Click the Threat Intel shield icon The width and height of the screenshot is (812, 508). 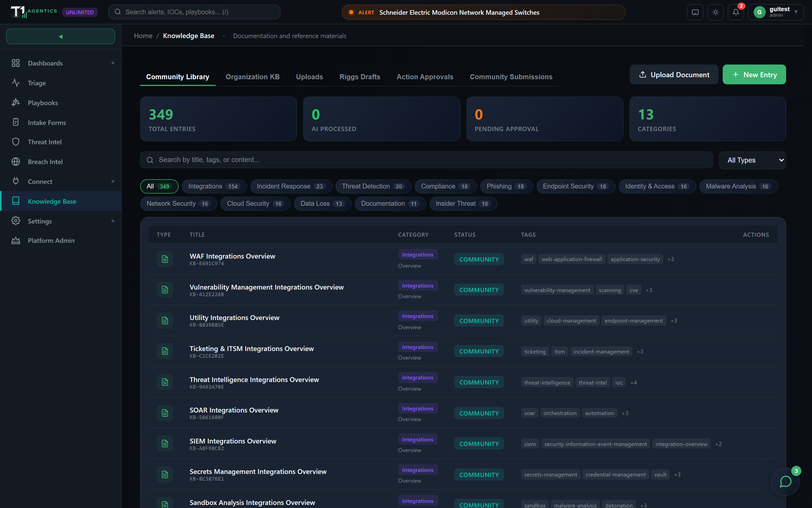(x=16, y=142)
